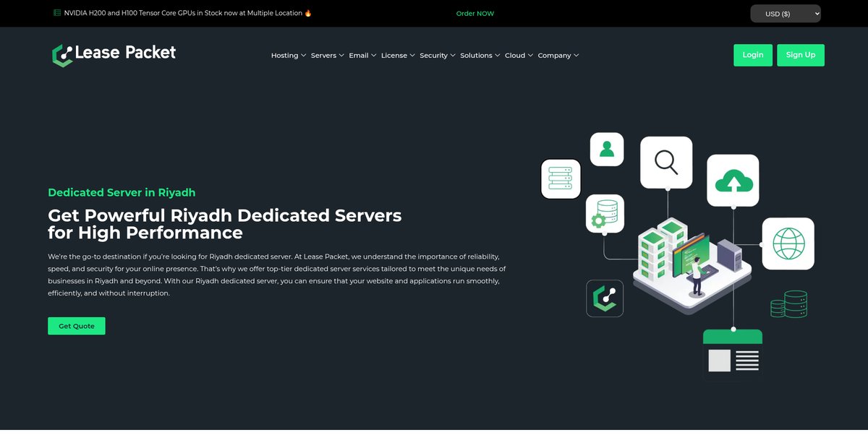This screenshot has height=448, width=868.
Task: Click the green database stacks icon
Action: [788, 304]
